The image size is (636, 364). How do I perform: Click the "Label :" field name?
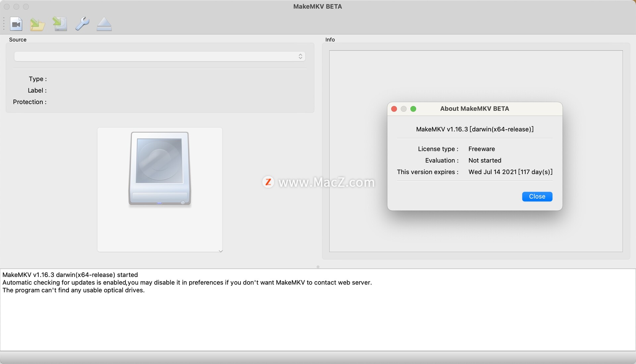point(37,90)
